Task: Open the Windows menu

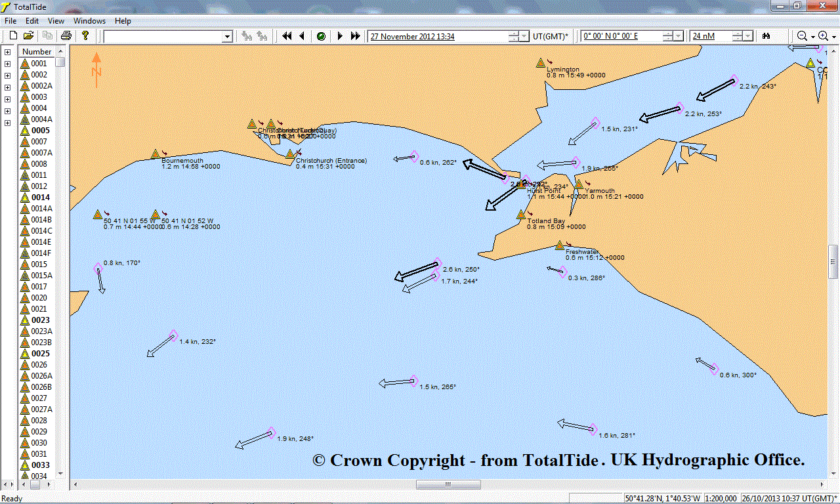Action: point(89,21)
